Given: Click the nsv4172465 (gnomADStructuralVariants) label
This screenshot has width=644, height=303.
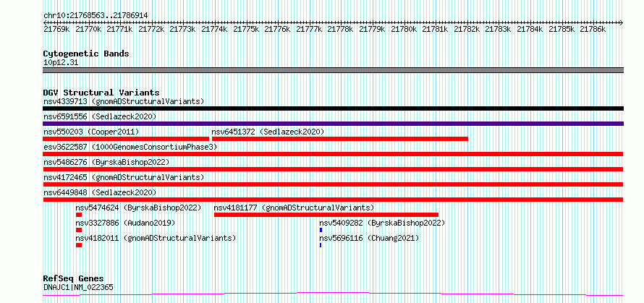Looking at the screenshot, I should 124,177.
